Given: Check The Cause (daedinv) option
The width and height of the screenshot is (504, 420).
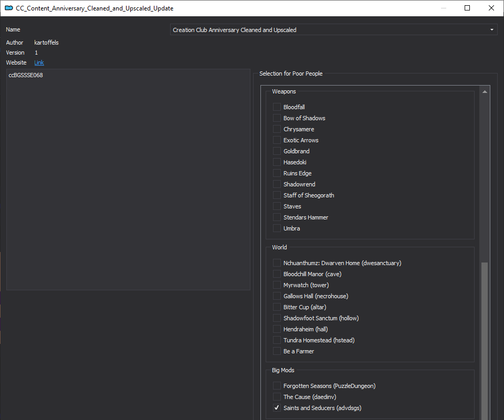Looking at the screenshot, I should coord(277,396).
